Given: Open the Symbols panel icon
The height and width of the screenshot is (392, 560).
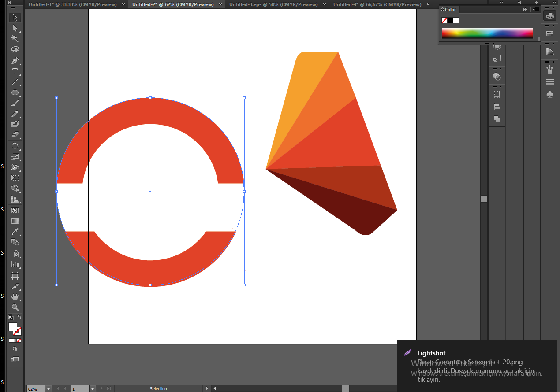Looking at the screenshot, I should [549, 94].
